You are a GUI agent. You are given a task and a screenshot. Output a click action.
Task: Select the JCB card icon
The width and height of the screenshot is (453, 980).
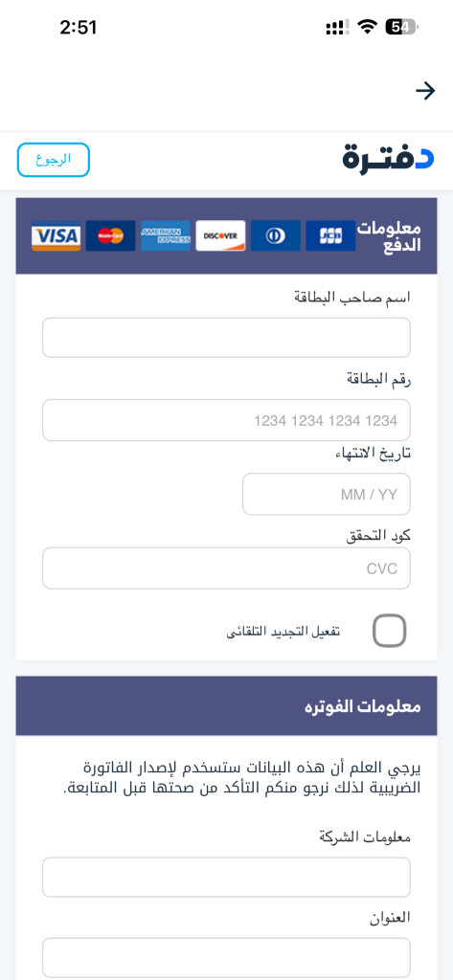[331, 235]
